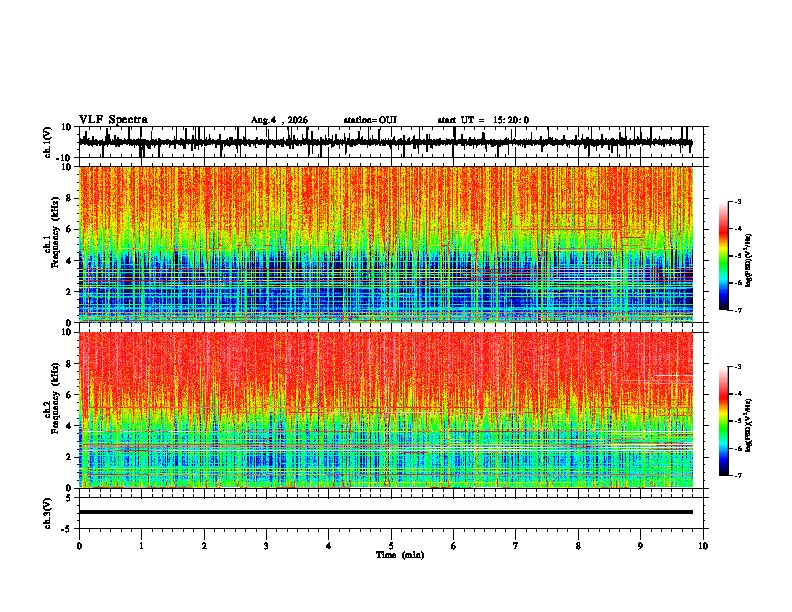Click the "8" tick on the Time axis

tap(578, 546)
